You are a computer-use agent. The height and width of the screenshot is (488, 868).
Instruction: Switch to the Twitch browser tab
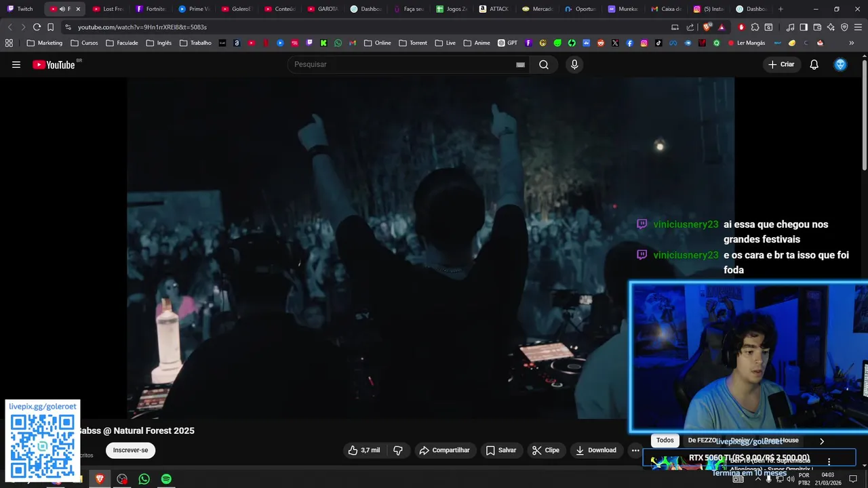(20, 9)
